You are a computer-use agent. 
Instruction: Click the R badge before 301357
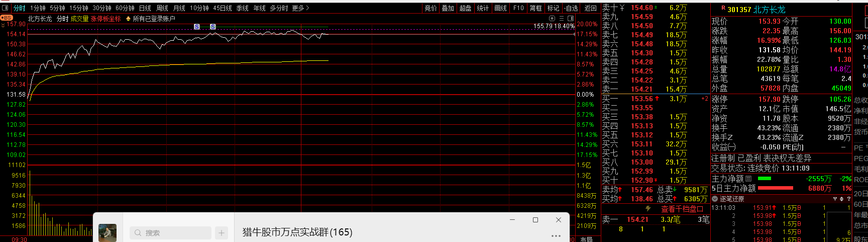pyautogui.click(x=723, y=9)
